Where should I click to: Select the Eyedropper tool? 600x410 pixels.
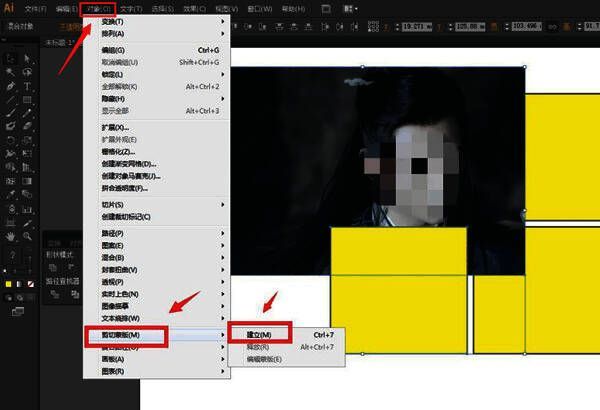(x=10, y=194)
